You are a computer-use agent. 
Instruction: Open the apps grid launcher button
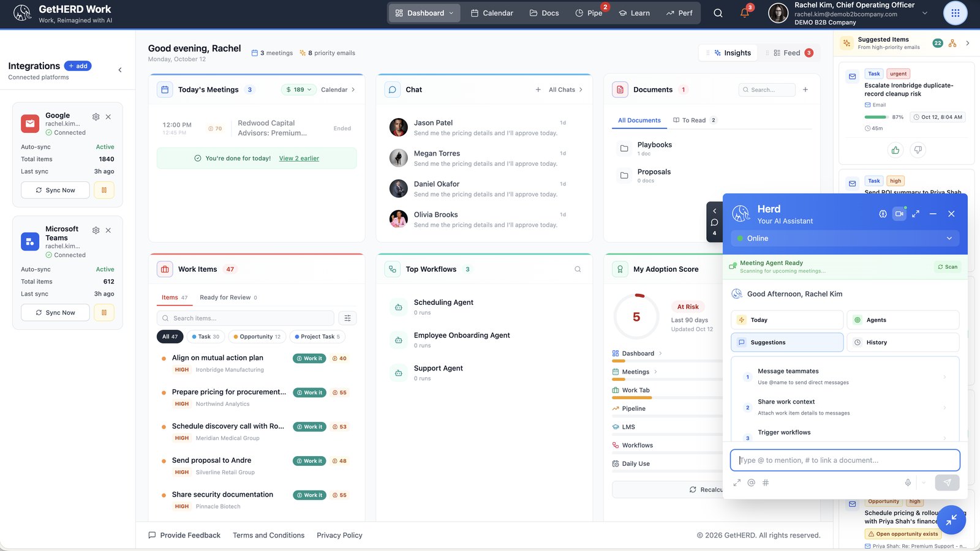[955, 13]
